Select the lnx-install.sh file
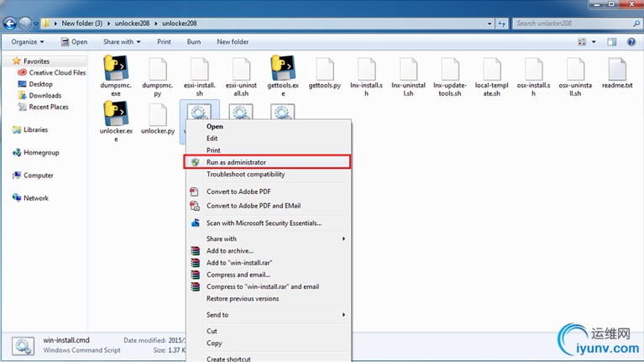Image resolution: width=644 pixels, height=362 pixels. 366,76
